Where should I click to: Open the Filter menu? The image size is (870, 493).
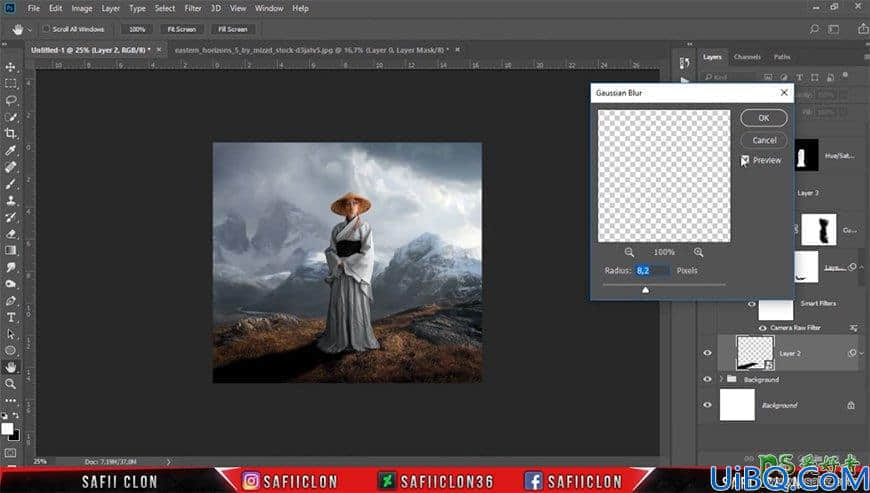pos(193,8)
